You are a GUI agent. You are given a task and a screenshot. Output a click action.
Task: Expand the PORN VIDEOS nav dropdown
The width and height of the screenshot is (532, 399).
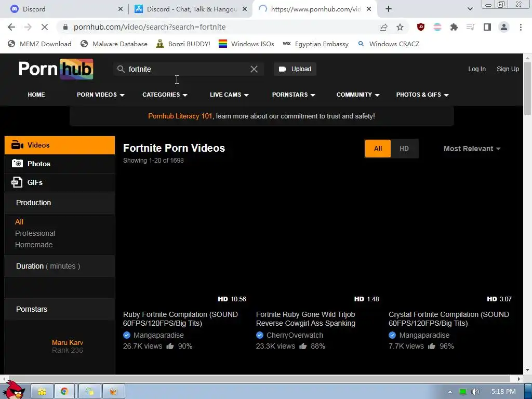pos(101,95)
